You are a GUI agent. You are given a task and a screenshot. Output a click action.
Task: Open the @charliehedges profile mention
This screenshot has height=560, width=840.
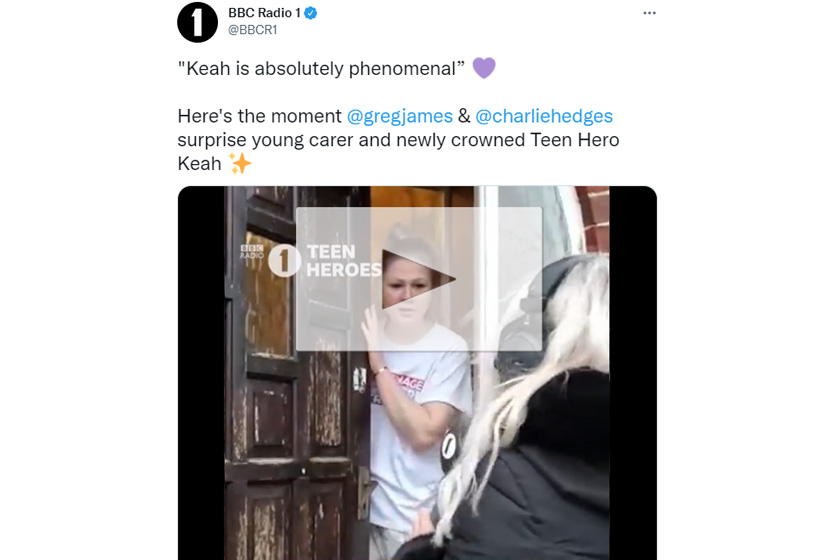pyautogui.click(x=544, y=116)
